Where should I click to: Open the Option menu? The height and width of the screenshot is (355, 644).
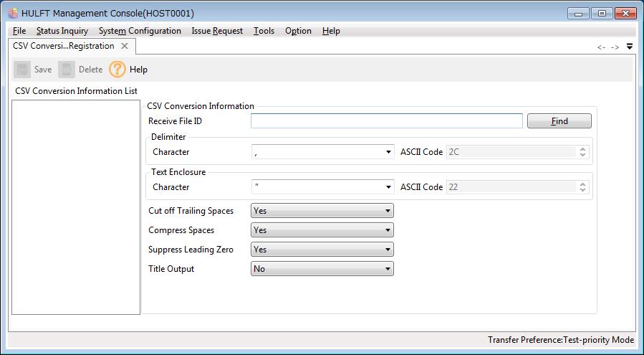298,31
